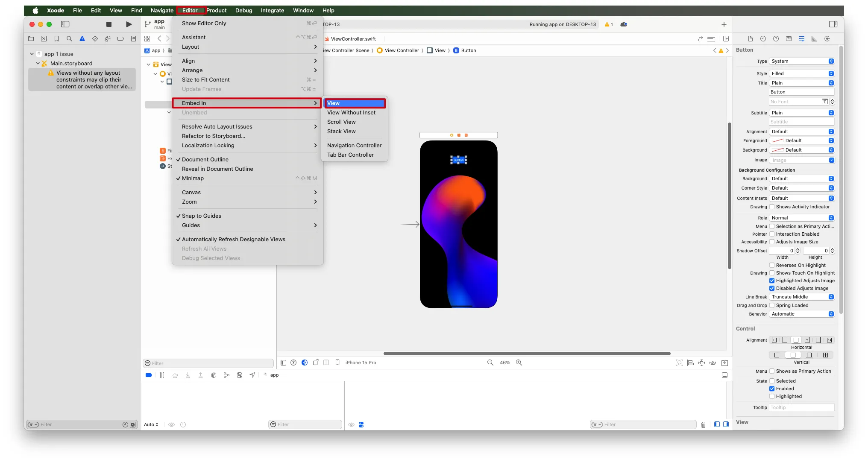Click the Run play button
Viewport: 868px width, 462px height.
coord(129,24)
